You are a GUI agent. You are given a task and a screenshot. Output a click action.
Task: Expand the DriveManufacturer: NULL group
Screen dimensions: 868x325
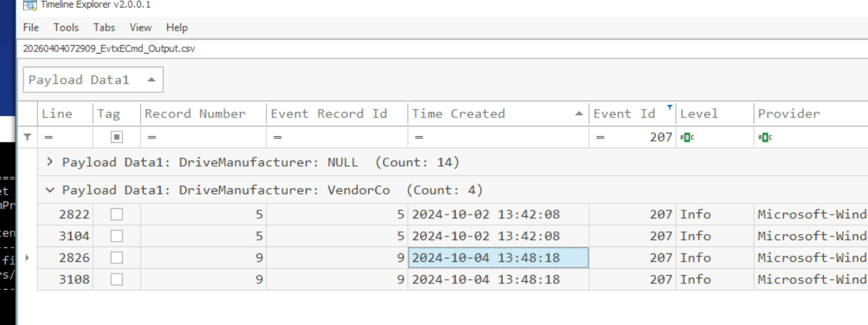coord(49,162)
